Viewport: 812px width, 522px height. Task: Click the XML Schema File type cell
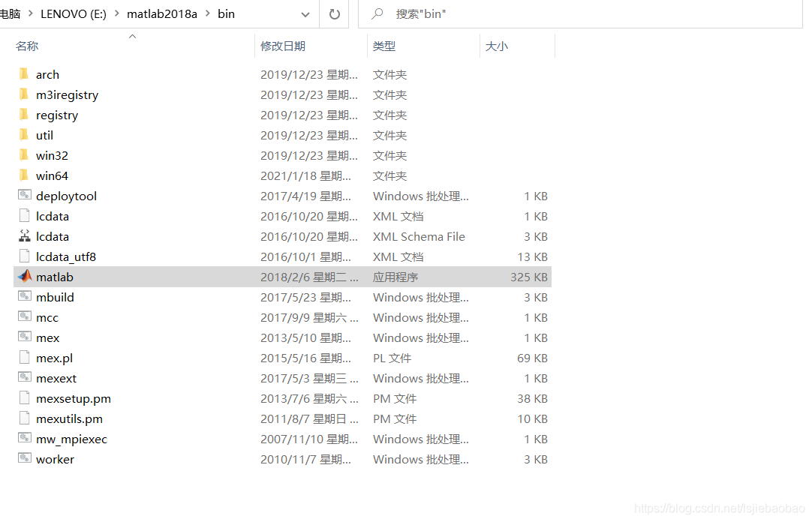pyautogui.click(x=419, y=236)
